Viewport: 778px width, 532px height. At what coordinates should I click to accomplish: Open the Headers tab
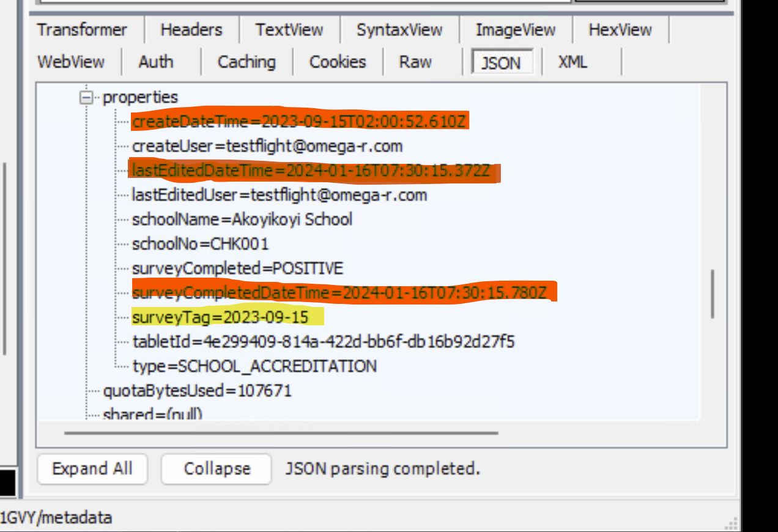[x=191, y=30]
